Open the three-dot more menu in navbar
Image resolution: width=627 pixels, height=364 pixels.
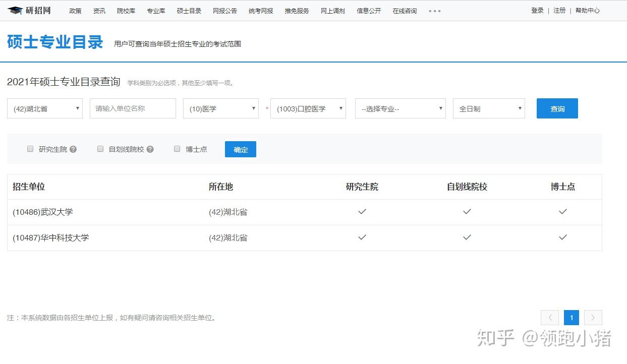(x=434, y=11)
